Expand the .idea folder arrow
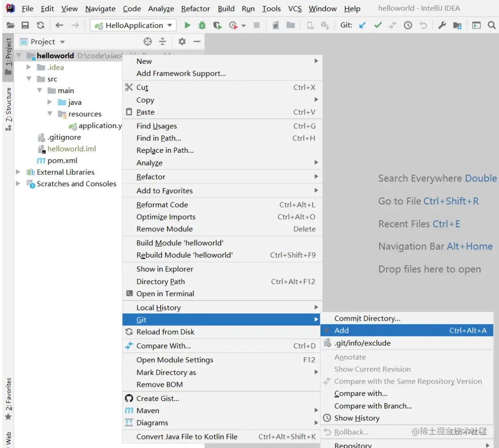This screenshot has height=448, width=499. (29, 67)
